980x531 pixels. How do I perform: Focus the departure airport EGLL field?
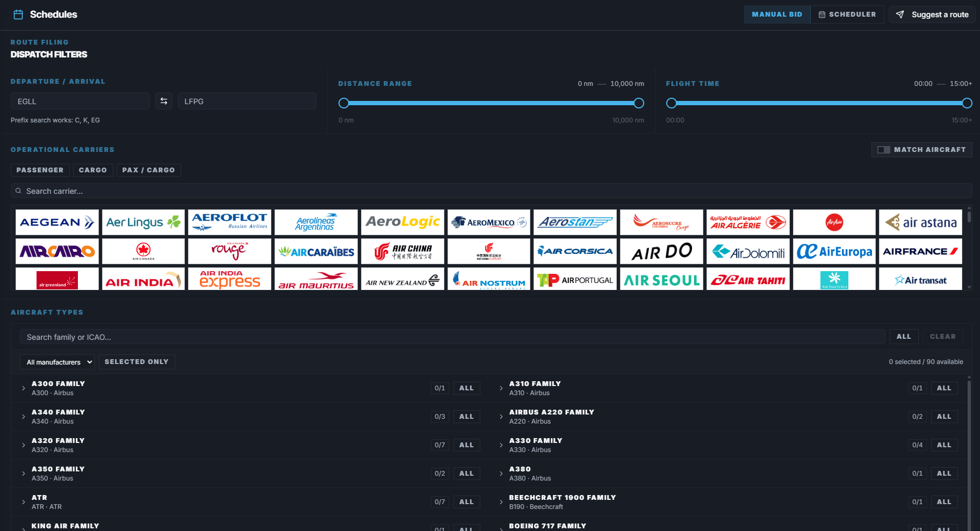coord(80,101)
